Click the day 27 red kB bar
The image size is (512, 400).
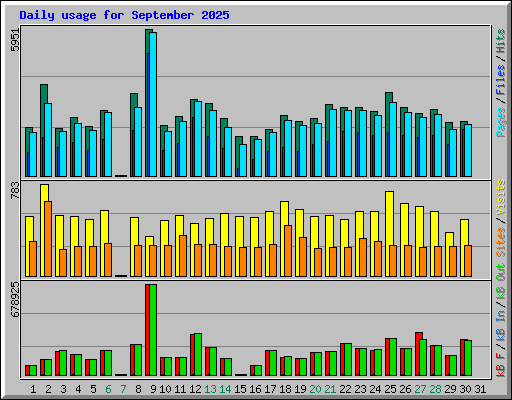tap(418, 354)
